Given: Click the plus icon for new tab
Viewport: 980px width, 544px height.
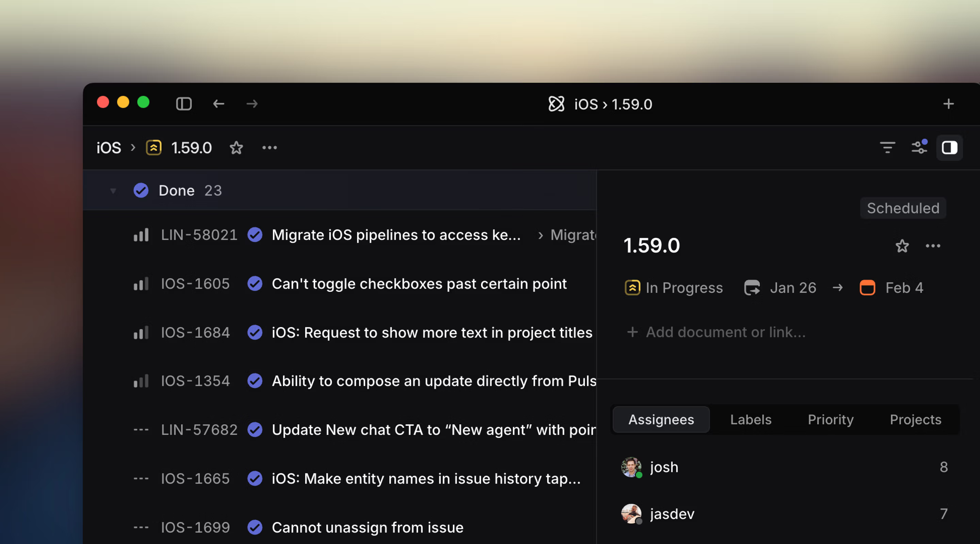Looking at the screenshot, I should point(948,104).
